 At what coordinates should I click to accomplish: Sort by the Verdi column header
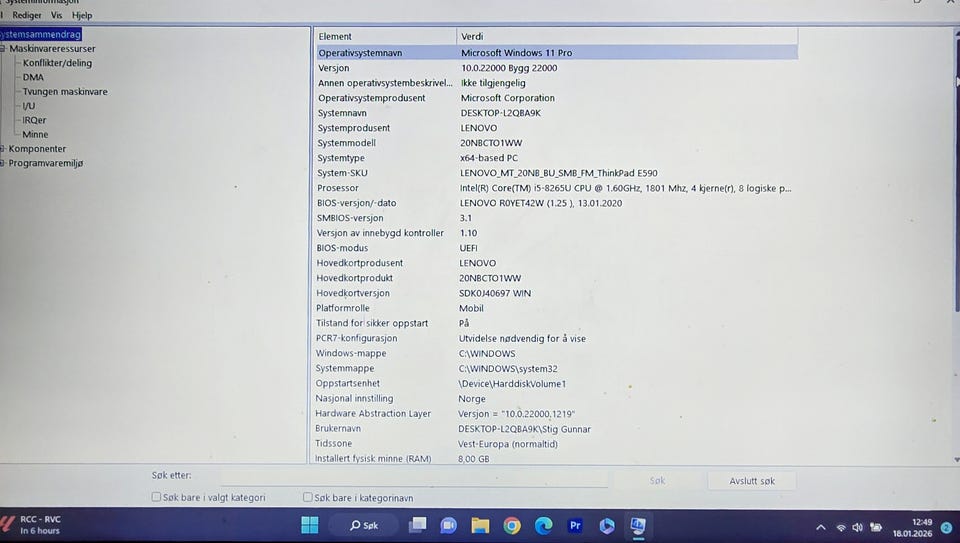[x=627, y=36]
